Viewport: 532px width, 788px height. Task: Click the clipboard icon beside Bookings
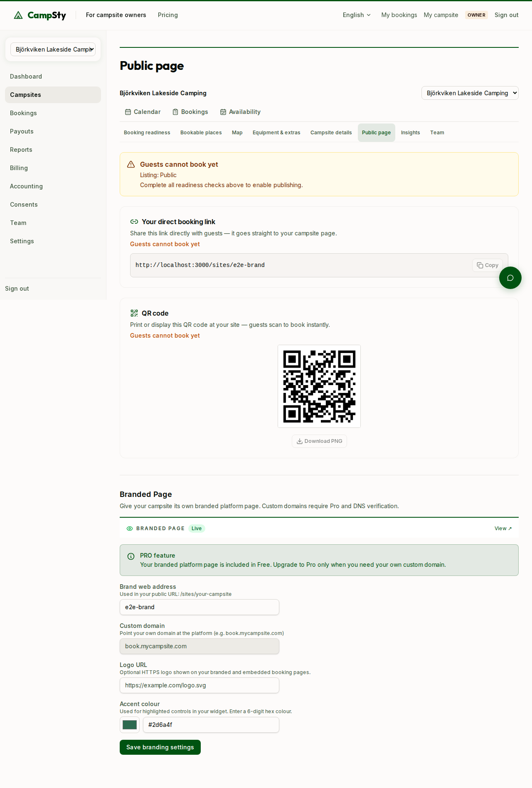coord(175,112)
